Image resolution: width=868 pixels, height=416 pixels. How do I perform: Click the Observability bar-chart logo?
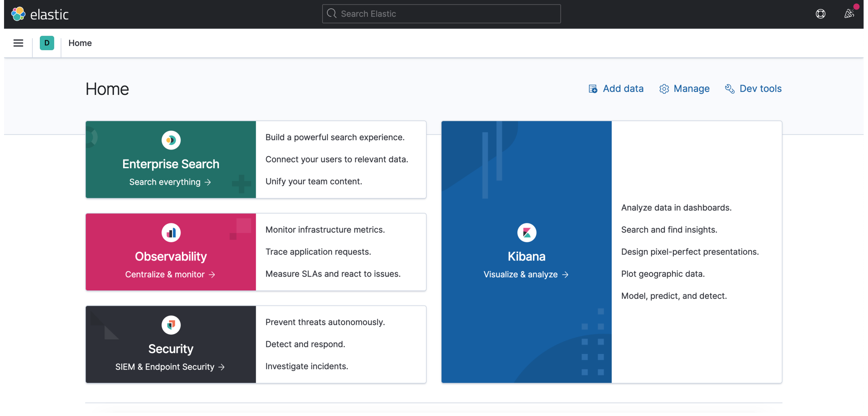click(x=171, y=232)
